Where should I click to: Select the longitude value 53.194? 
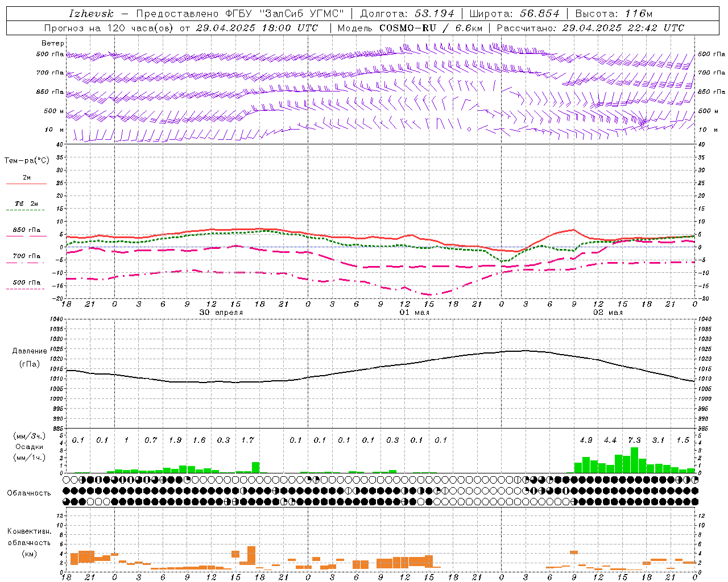[434, 14]
